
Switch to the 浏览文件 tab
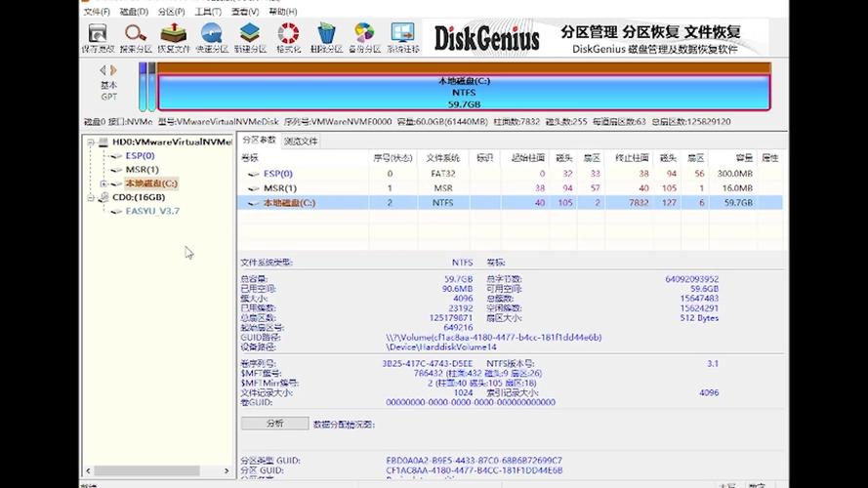click(x=301, y=142)
